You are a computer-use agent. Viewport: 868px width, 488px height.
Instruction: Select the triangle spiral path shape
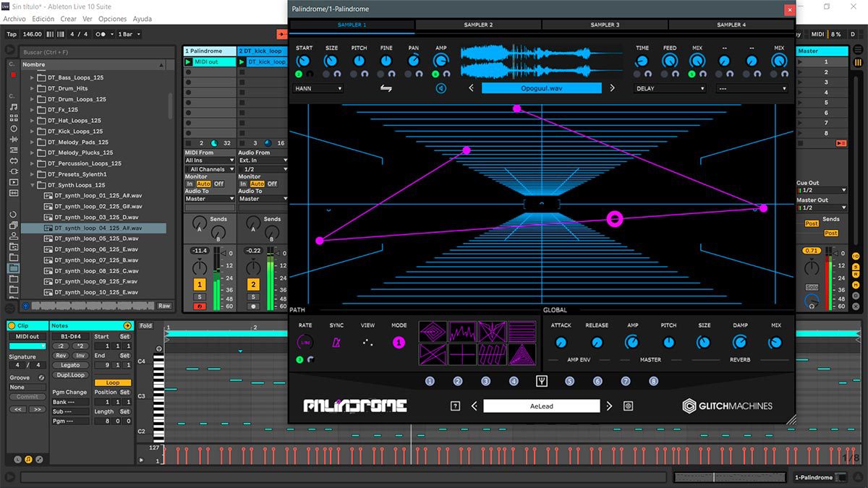522,354
